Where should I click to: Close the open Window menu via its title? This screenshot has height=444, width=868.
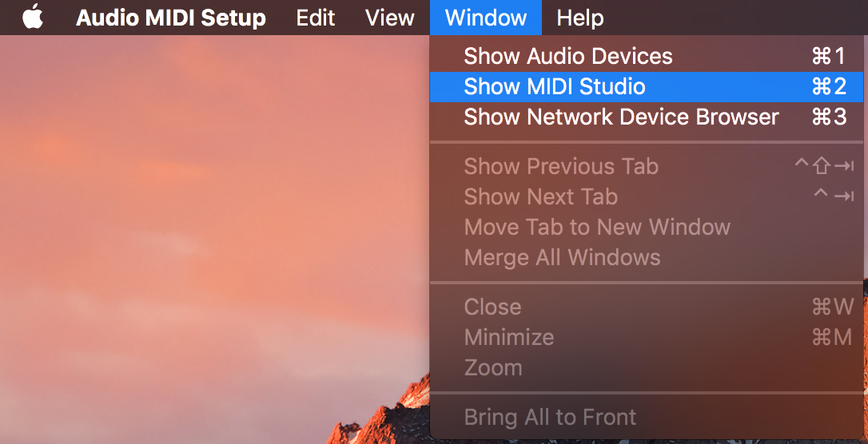[485, 18]
